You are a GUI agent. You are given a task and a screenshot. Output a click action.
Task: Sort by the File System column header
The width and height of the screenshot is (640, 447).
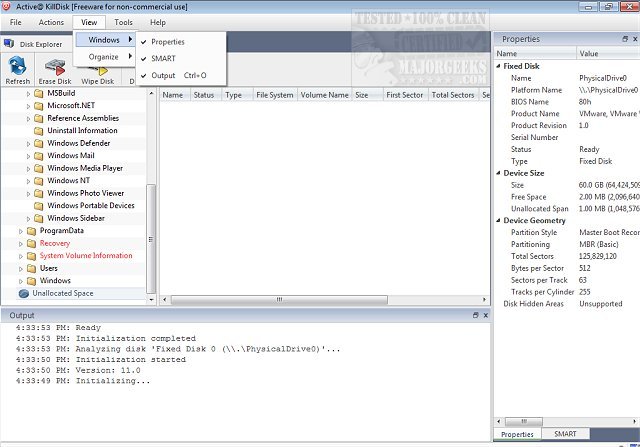point(275,95)
